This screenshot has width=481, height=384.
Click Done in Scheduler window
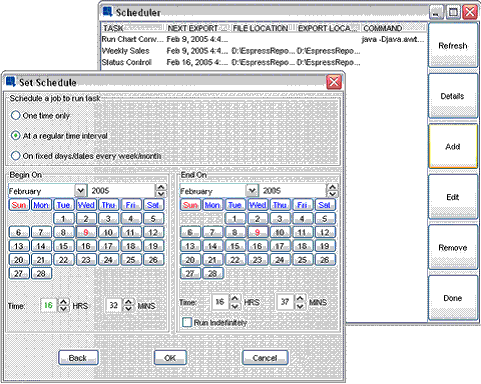(x=453, y=298)
